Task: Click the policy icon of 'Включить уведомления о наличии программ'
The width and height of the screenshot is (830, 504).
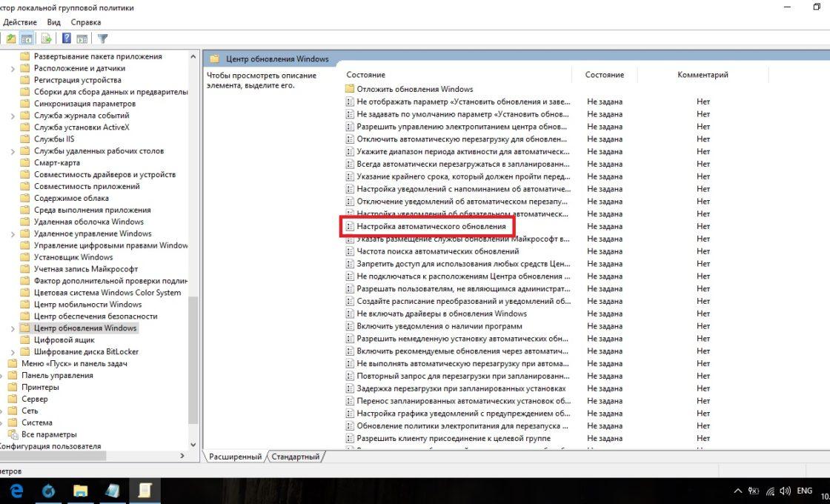Action: [x=349, y=326]
